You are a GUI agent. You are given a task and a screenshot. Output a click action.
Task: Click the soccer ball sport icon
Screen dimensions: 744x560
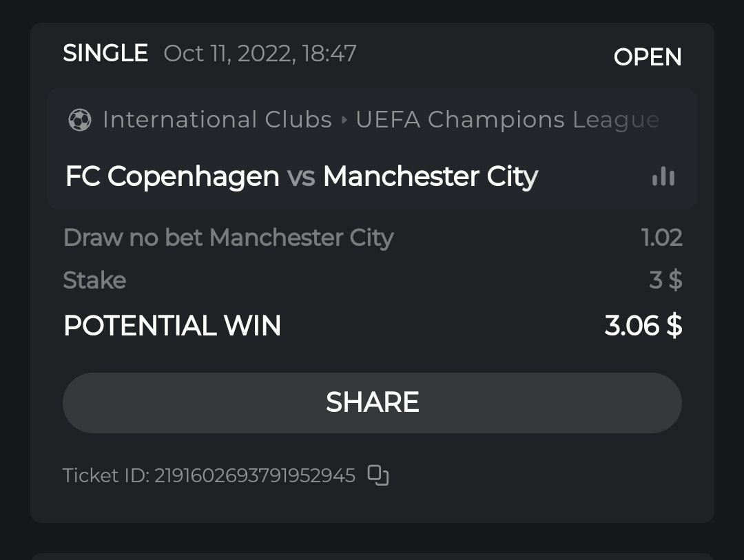pos(80,121)
